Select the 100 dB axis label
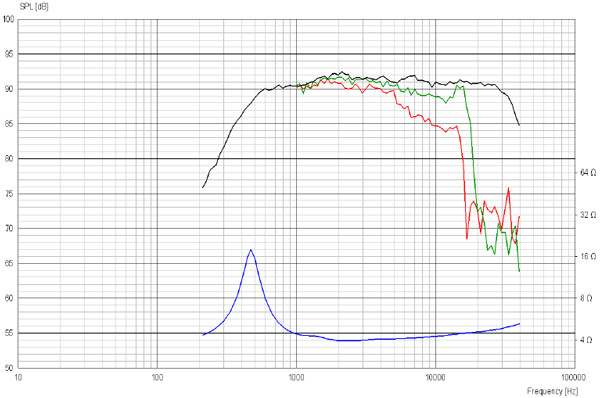The width and height of the screenshot is (600, 398). click(x=8, y=19)
